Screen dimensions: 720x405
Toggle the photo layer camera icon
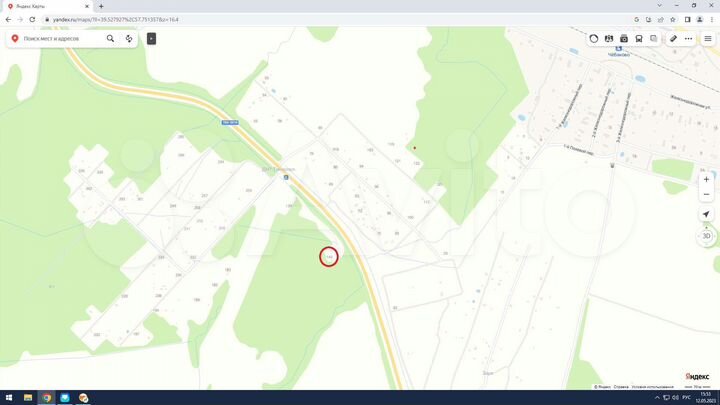coord(624,39)
